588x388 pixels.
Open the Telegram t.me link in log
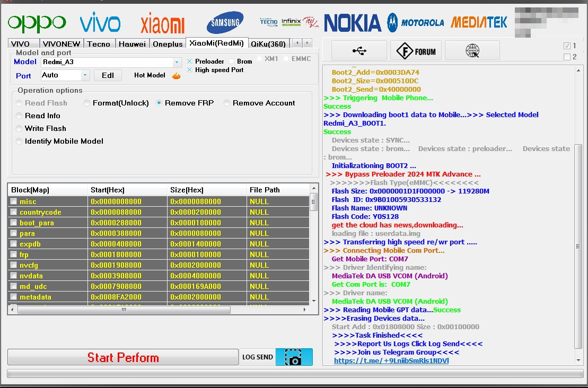391,360
